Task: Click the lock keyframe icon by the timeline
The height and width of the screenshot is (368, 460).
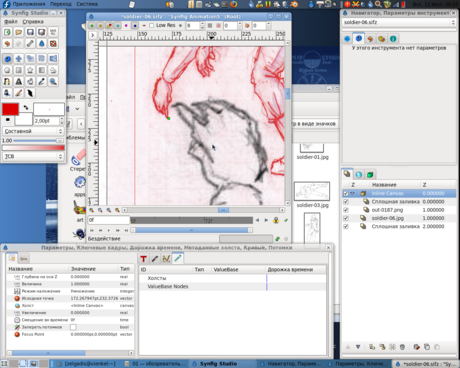Action: 276,220
